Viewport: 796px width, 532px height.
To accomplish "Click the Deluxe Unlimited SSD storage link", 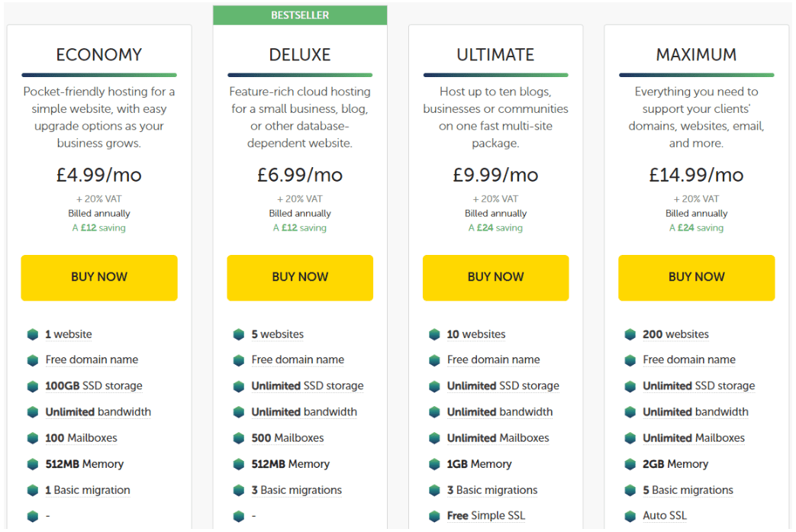I will click(x=308, y=385).
